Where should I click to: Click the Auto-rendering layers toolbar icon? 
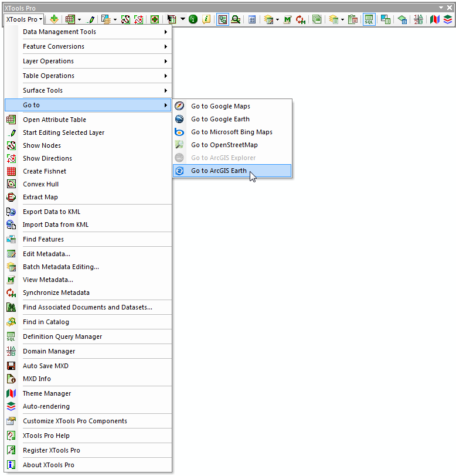[x=448, y=19]
